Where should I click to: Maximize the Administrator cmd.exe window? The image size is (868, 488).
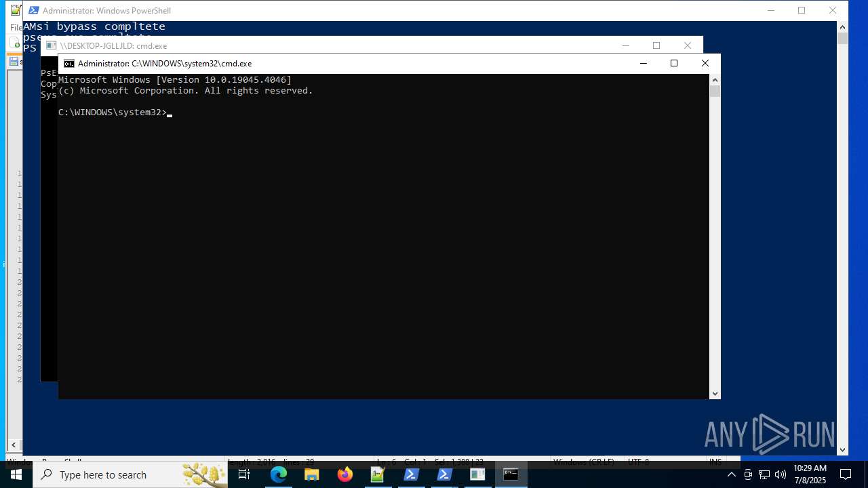point(673,63)
